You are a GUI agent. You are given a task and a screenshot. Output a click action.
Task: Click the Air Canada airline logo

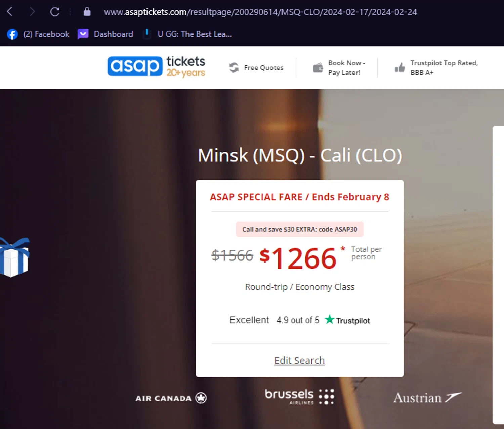click(x=171, y=398)
